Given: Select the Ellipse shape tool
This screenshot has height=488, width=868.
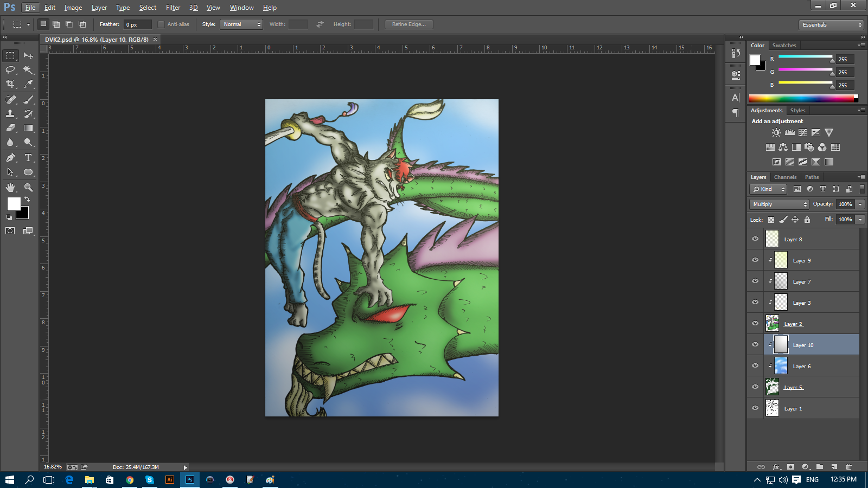Looking at the screenshot, I should point(28,172).
